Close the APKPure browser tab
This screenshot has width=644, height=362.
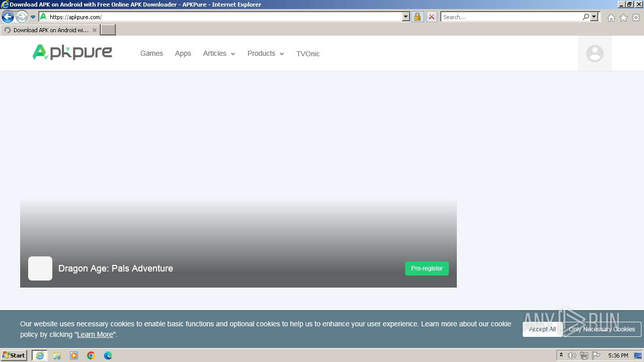[x=94, y=30]
